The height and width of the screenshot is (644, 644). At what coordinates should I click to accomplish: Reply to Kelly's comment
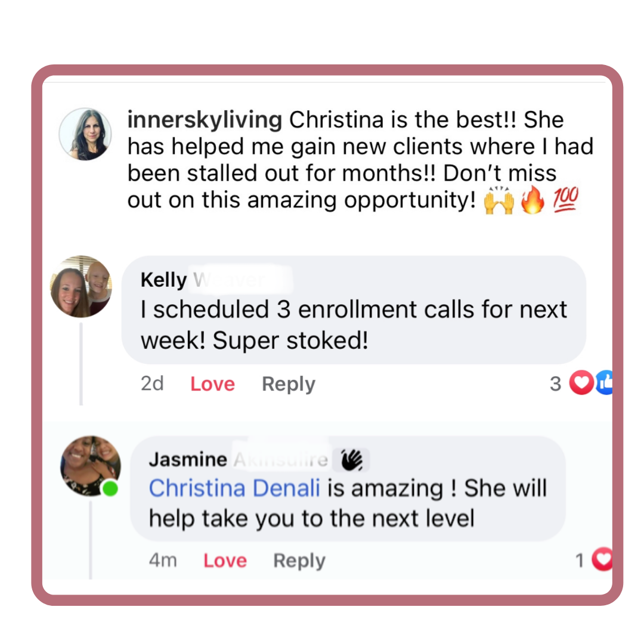tap(289, 385)
